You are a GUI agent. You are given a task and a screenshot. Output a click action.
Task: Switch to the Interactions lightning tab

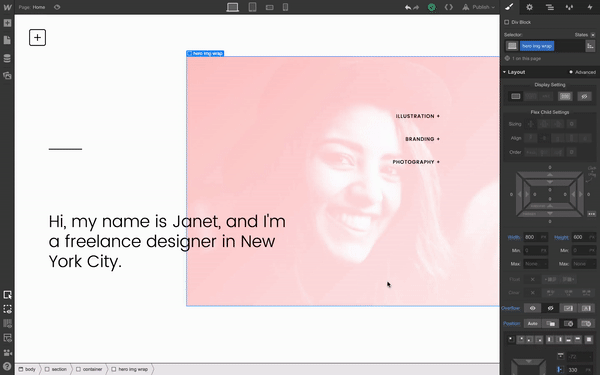point(590,7)
